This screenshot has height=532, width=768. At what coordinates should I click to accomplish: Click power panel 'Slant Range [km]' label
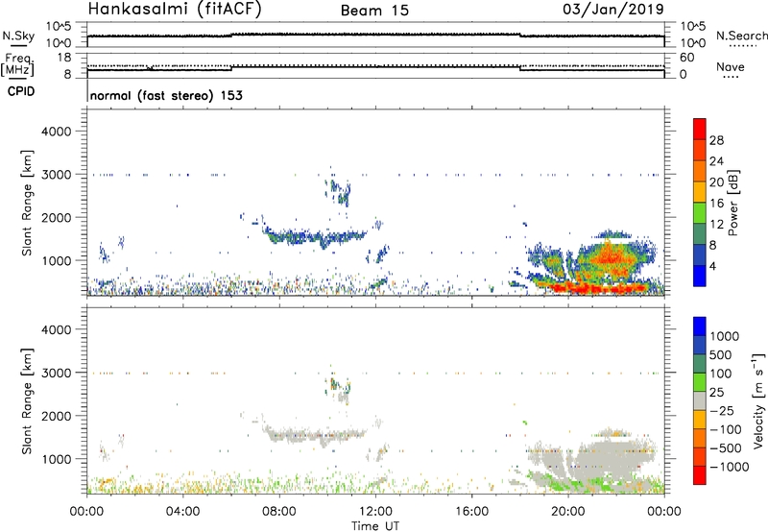tap(27, 204)
